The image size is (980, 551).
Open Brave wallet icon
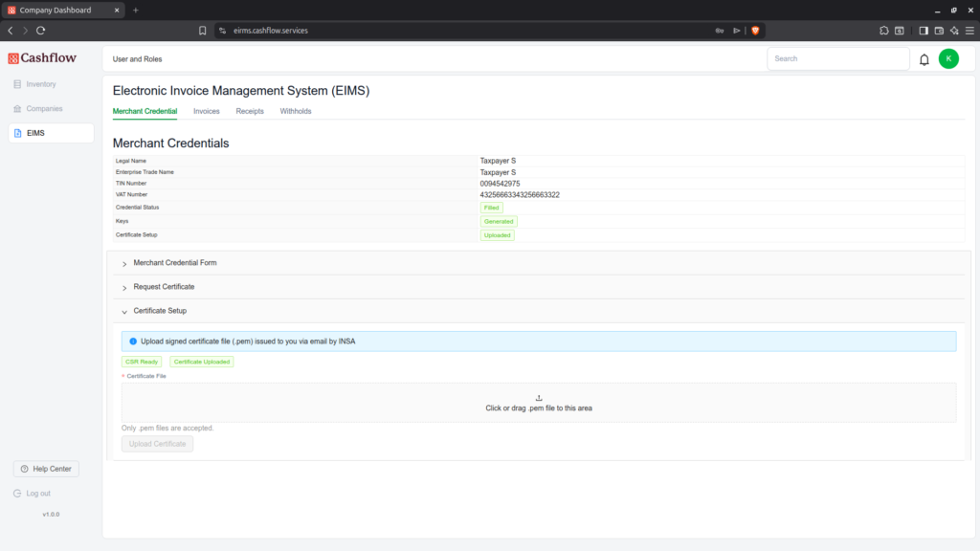tap(939, 31)
